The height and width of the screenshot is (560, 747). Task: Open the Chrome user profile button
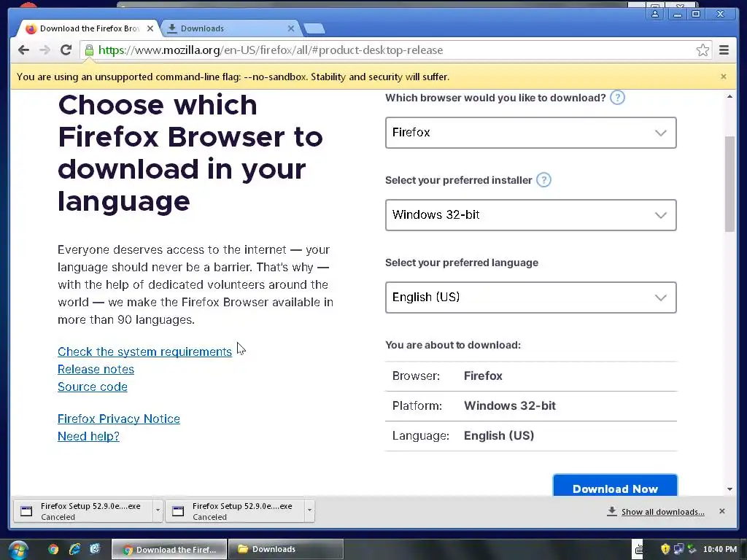coord(655,14)
